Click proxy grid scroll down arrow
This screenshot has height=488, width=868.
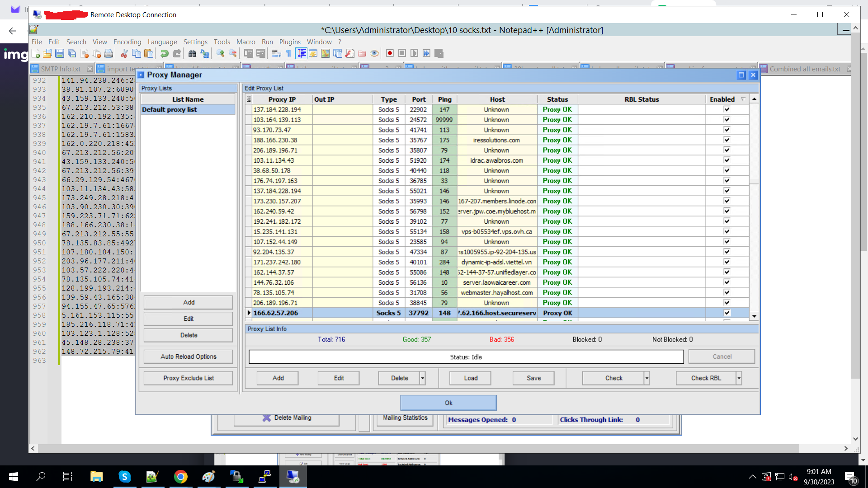coord(754,316)
